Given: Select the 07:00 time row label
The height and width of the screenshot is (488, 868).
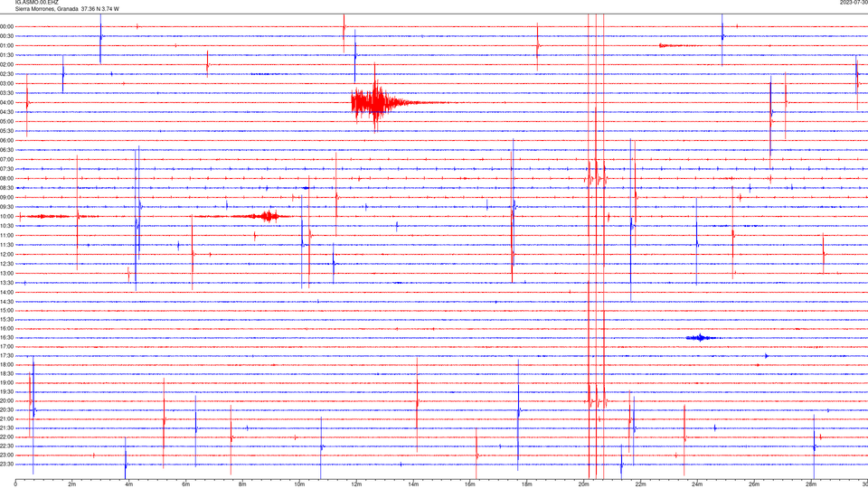Looking at the screenshot, I should coord(7,159).
